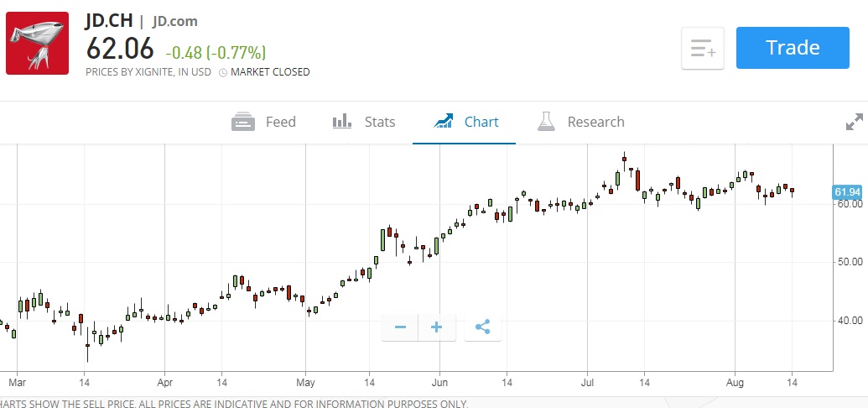The width and height of the screenshot is (868, 408).
Task: Click the Chart trend-line icon
Action: click(444, 122)
